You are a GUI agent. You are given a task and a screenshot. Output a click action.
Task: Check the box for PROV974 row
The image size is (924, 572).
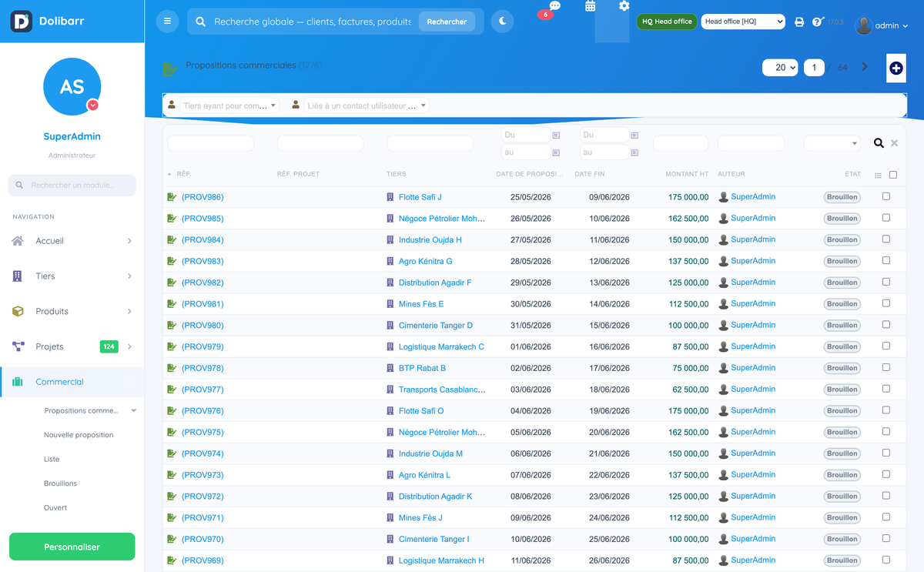[x=886, y=453]
